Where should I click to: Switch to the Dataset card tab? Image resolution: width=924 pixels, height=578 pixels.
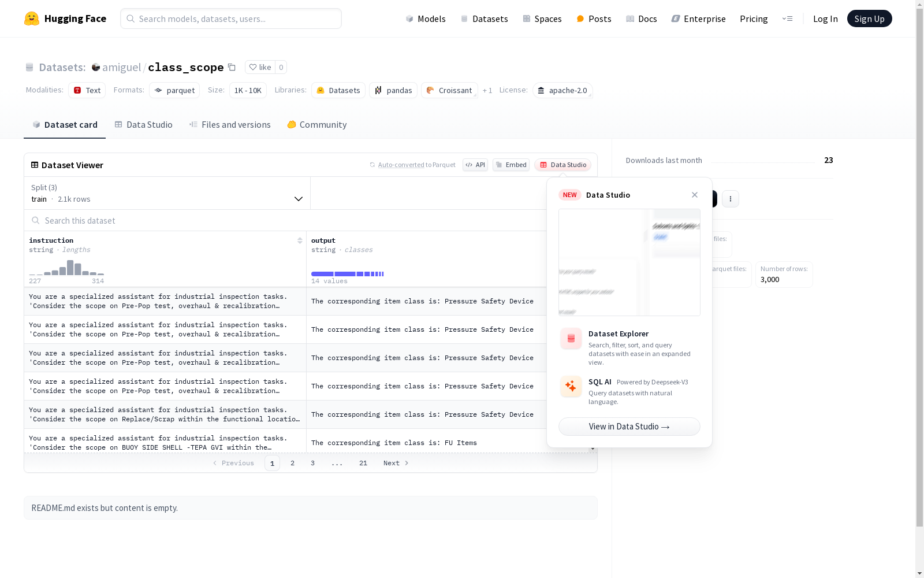pos(65,124)
